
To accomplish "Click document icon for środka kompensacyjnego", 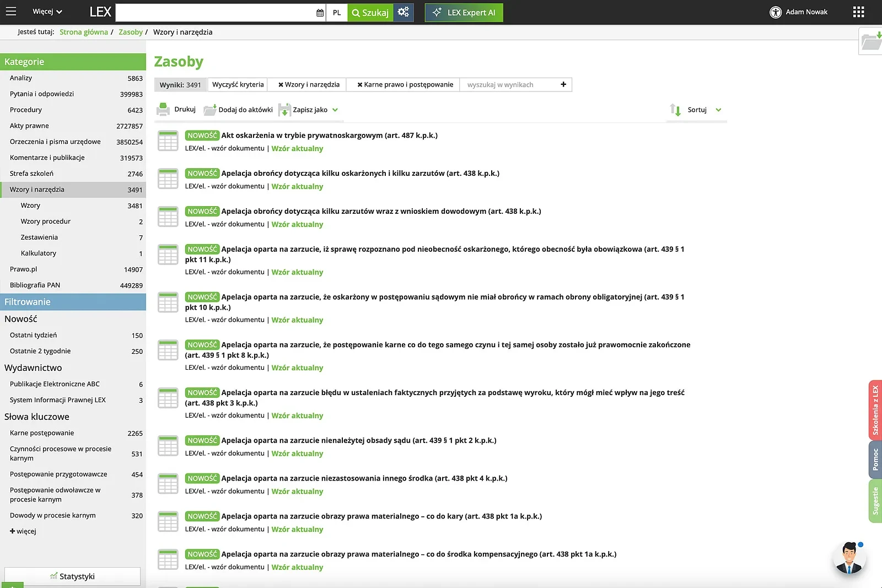I will (168, 560).
